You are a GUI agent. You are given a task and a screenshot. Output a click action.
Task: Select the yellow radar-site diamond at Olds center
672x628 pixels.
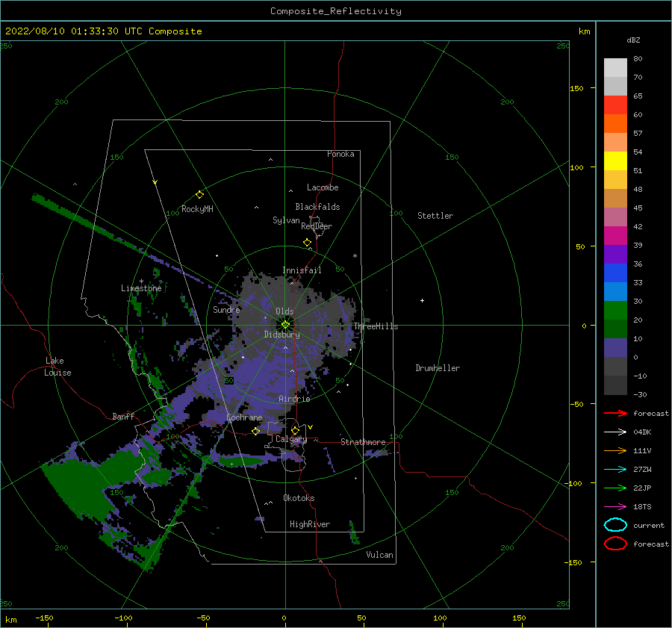285,325
